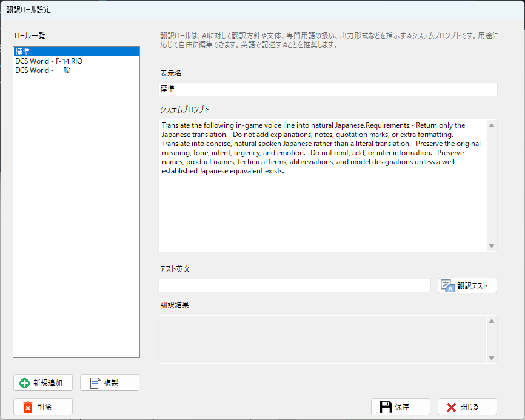Click the 保存 button

401,407
